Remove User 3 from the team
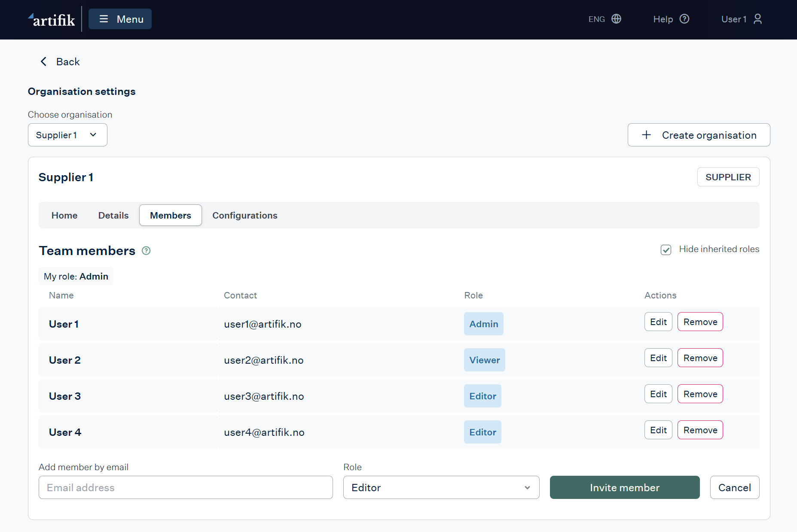The image size is (797, 532). coord(700,394)
